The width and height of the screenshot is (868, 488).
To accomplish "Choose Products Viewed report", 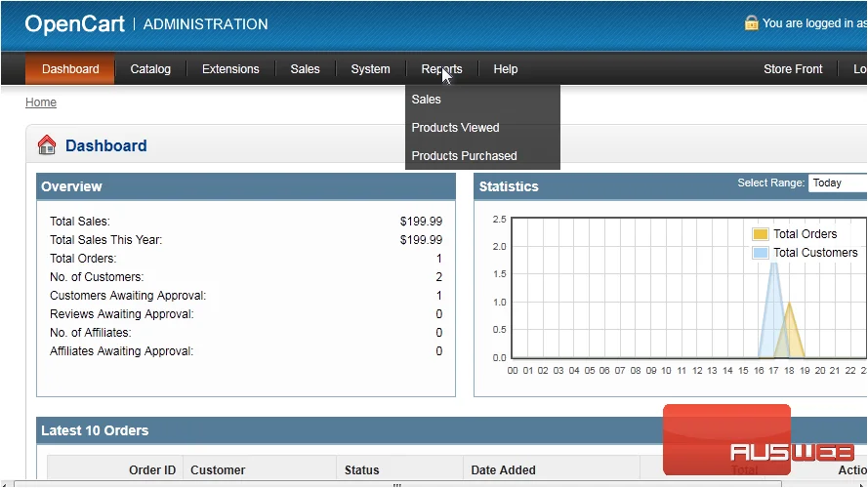I will [x=455, y=128].
